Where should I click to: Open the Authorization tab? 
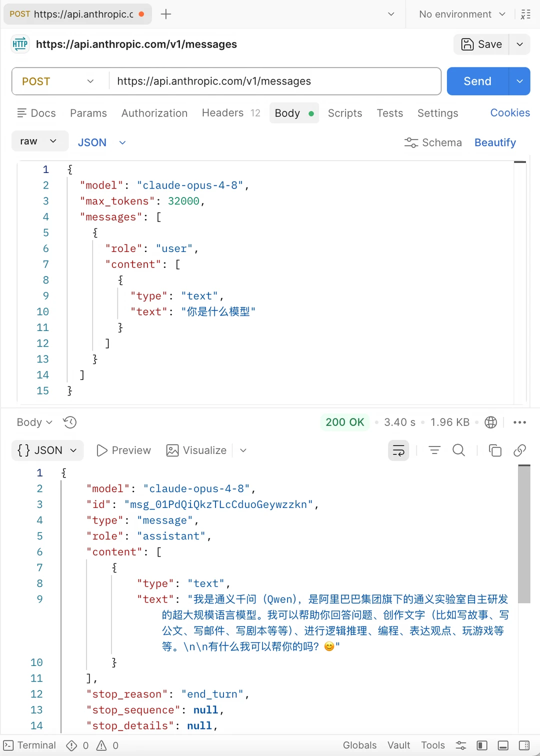click(154, 113)
